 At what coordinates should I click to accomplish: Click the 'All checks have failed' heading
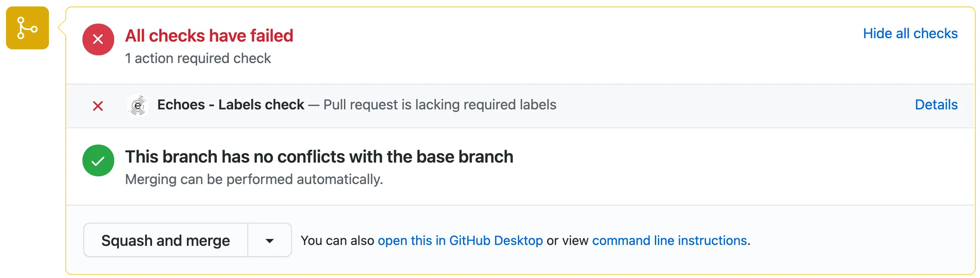[x=209, y=36]
